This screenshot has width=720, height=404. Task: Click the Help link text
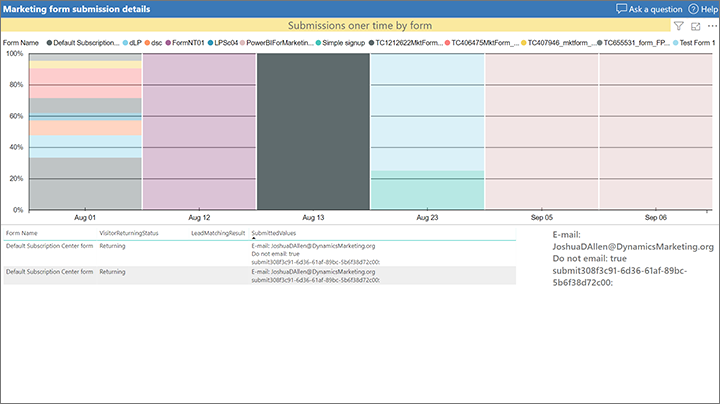[x=709, y=9]
